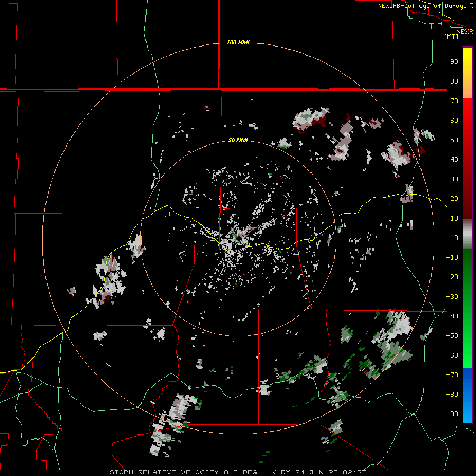The height and width of the screenshot is (476, 476).
Task: Click the -90 value on velocity scale
Action: point(452,414)
